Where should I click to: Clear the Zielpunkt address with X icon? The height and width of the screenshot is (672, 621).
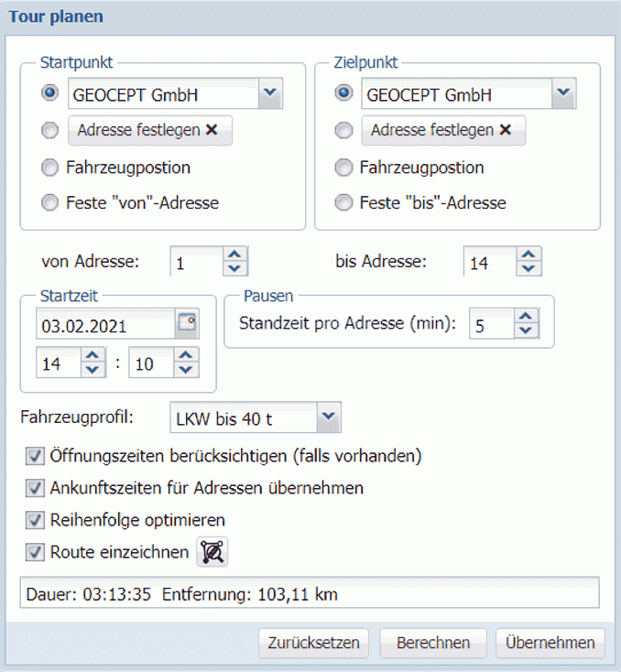(505, 130)
